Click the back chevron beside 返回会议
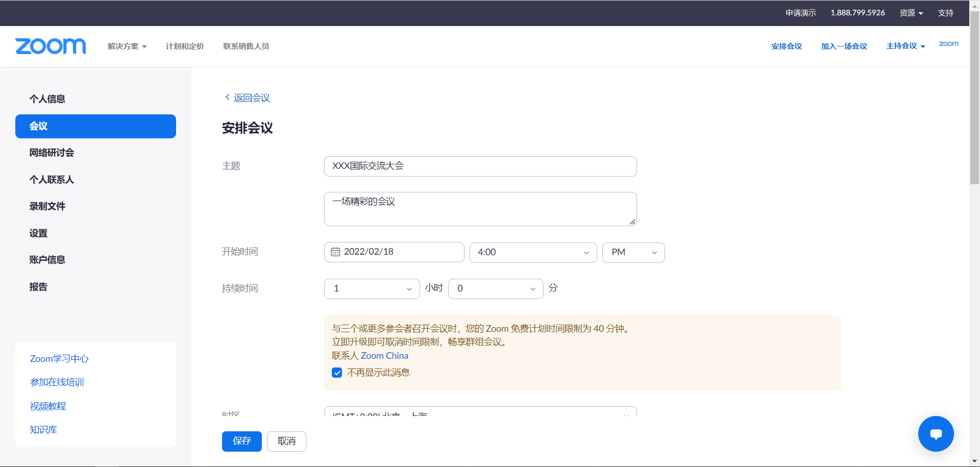Image resolution: width=980 pixels, height=467 pixels. 227,97
